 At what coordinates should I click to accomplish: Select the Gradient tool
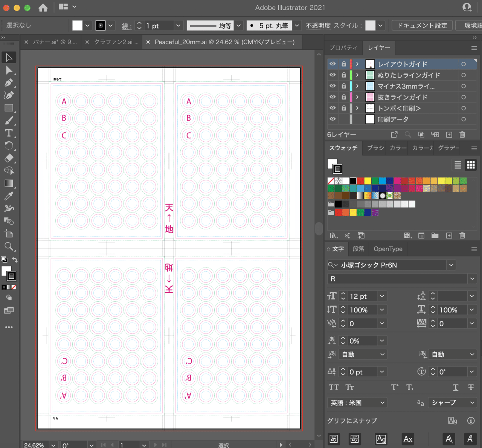(x=9, y=183)
